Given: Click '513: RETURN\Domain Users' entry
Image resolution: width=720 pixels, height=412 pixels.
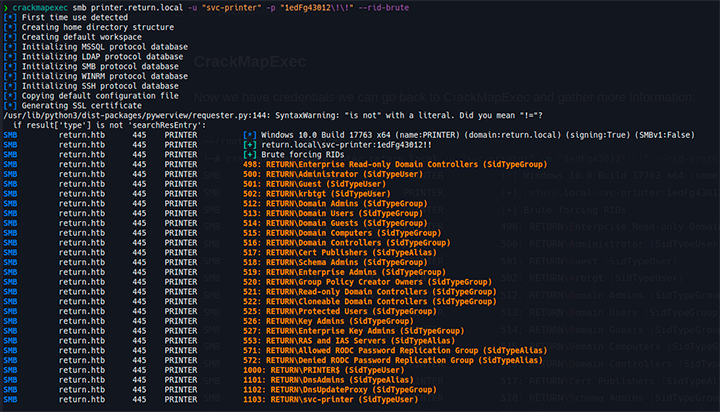Looking at the screenshot, I should coord(333,213).
